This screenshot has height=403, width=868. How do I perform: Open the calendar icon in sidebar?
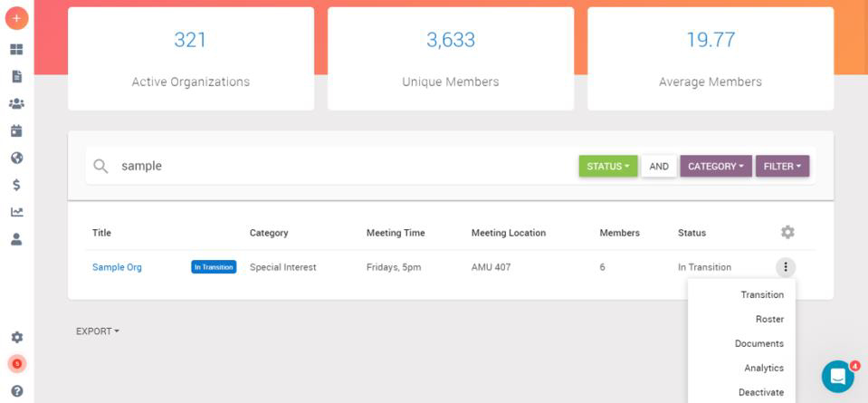point(16,130)
